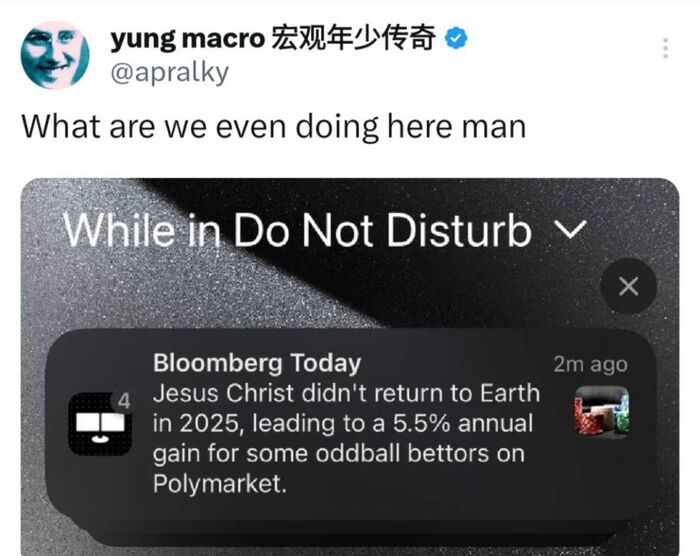Open the three-dot more options menu
Screen dimensions: 700x556
pyautogui.click(x=665, y=48)
